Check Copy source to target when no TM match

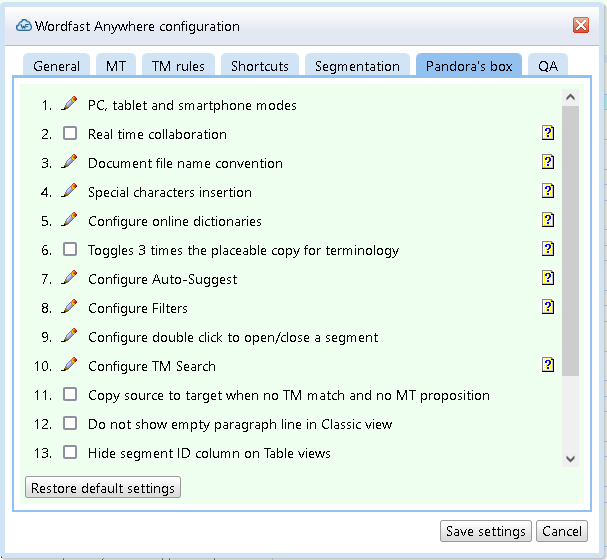(x=70, y=394)
